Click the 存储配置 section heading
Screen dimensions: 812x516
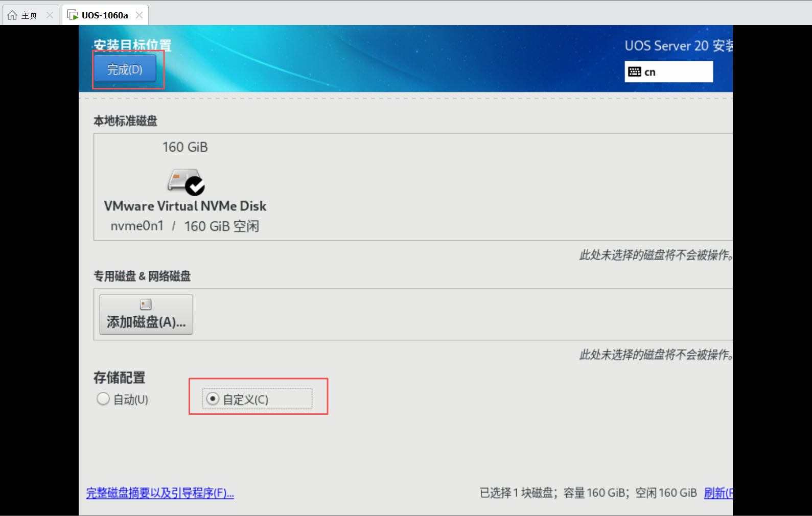pyautogui.click(x=120, y=378)
